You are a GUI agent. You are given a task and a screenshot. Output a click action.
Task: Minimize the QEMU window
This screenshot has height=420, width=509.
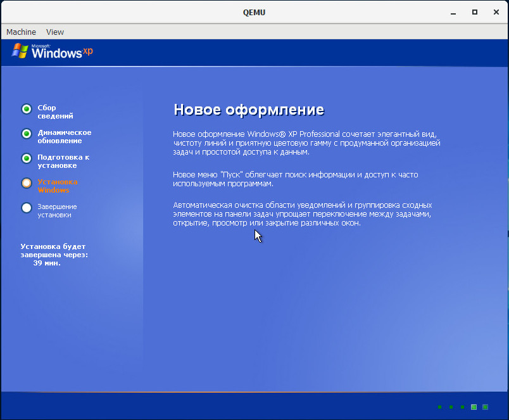point(453,12)
